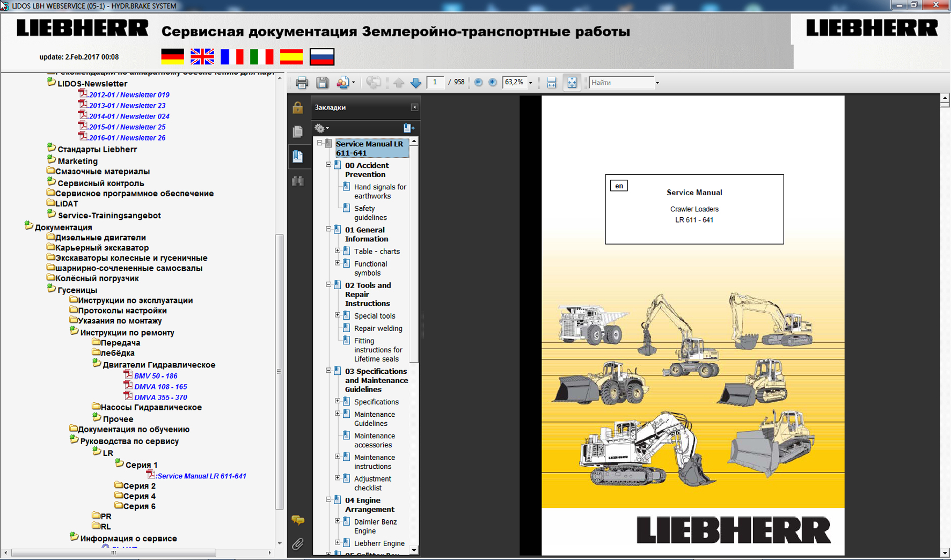Open the page thumbnails side panel

(x=298, y=131)
